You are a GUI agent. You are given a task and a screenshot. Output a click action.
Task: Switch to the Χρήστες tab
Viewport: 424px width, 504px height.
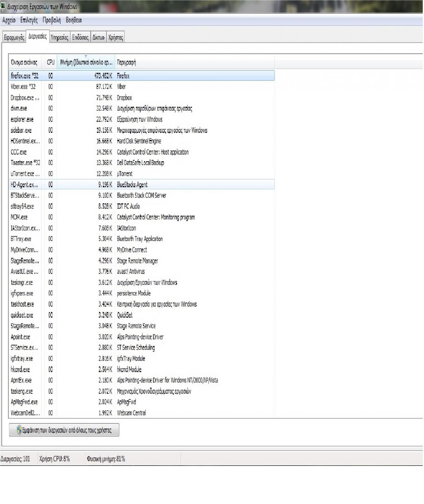point(116,37)
